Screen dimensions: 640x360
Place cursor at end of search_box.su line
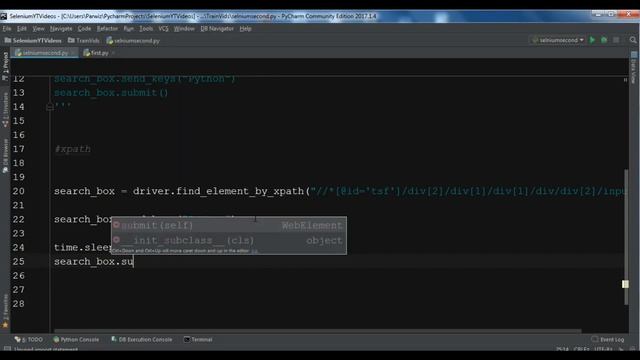coord(133,262)
